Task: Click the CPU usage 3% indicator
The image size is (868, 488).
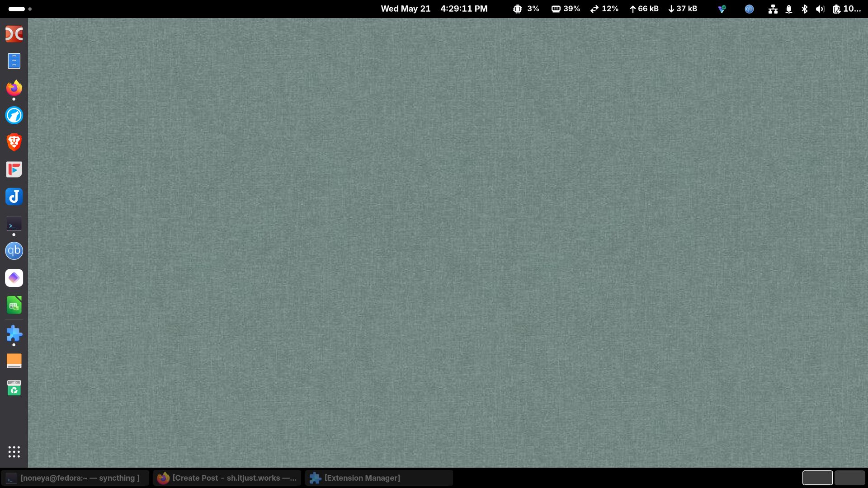Action: 526,9
